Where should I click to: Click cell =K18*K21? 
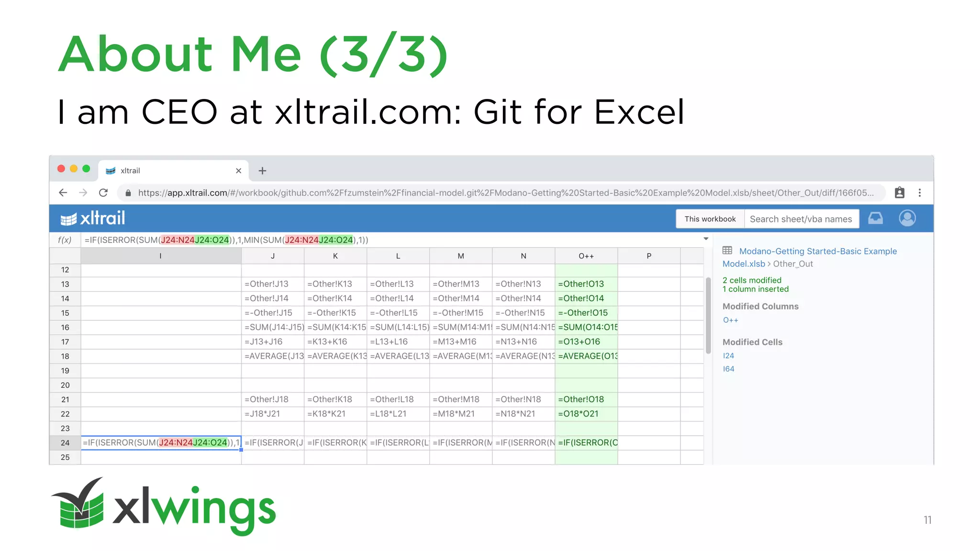pos(335,414)
